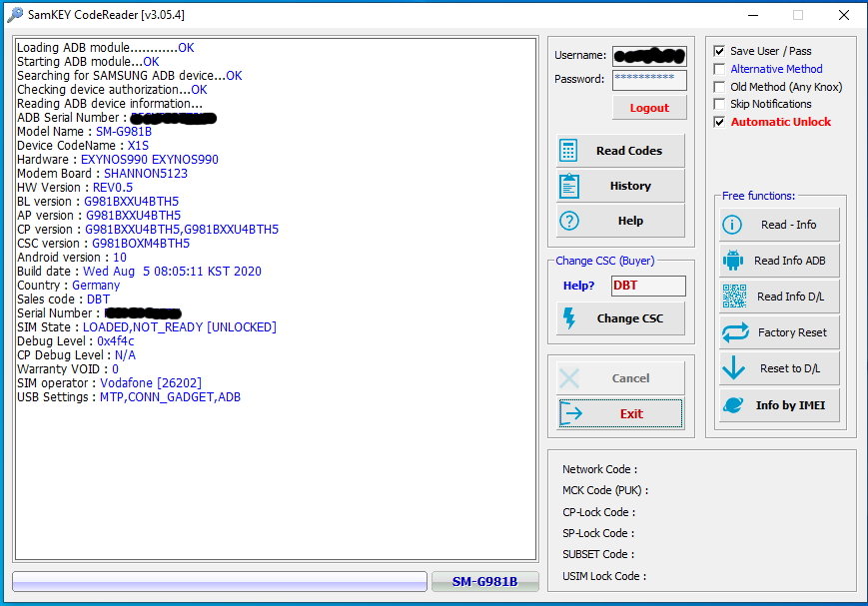Click the Build date value in the log
The height and width of the screenshot is (606, 868).
[172, 272]
